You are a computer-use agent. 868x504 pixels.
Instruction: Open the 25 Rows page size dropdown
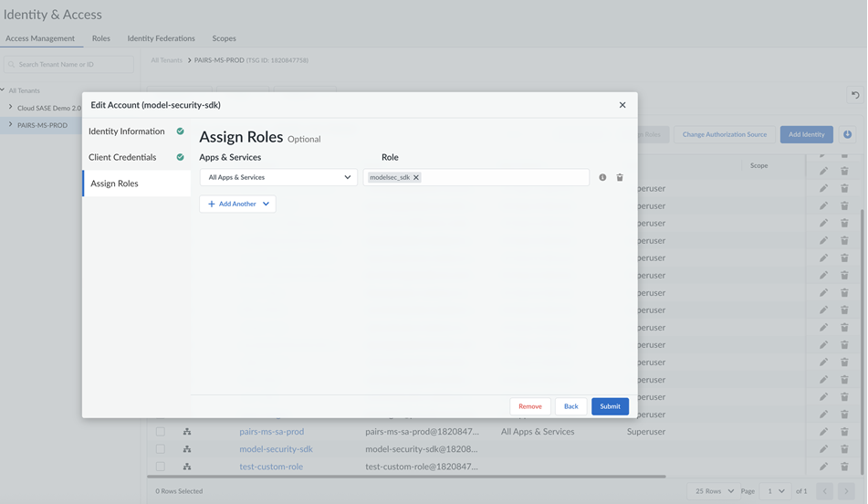(x=714, y=491)
